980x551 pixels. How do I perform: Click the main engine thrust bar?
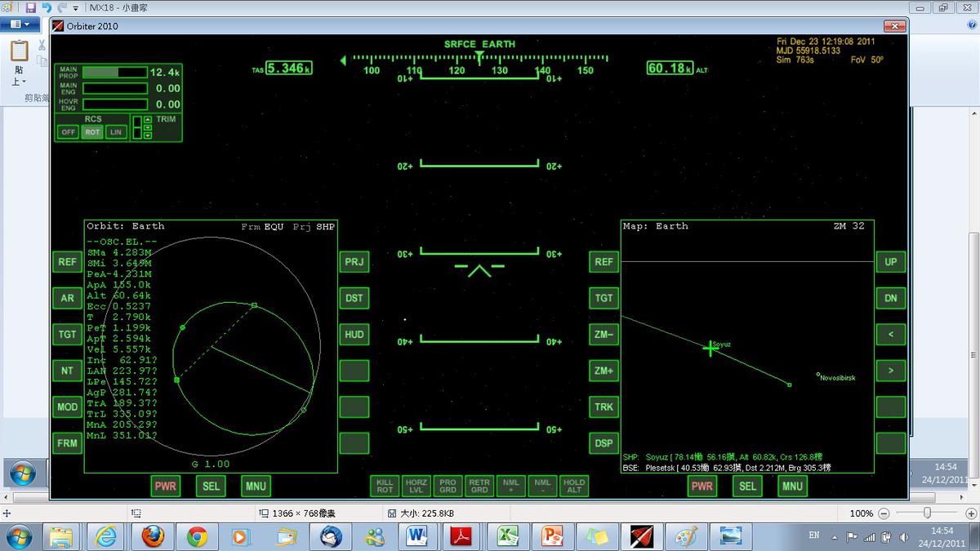pyautogui.click(x=115, y=88)
